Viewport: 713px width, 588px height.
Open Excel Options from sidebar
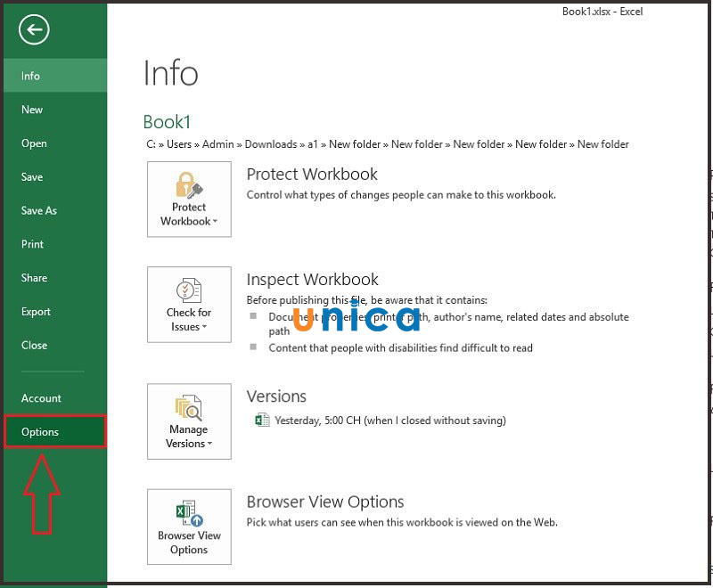(55, 432)
